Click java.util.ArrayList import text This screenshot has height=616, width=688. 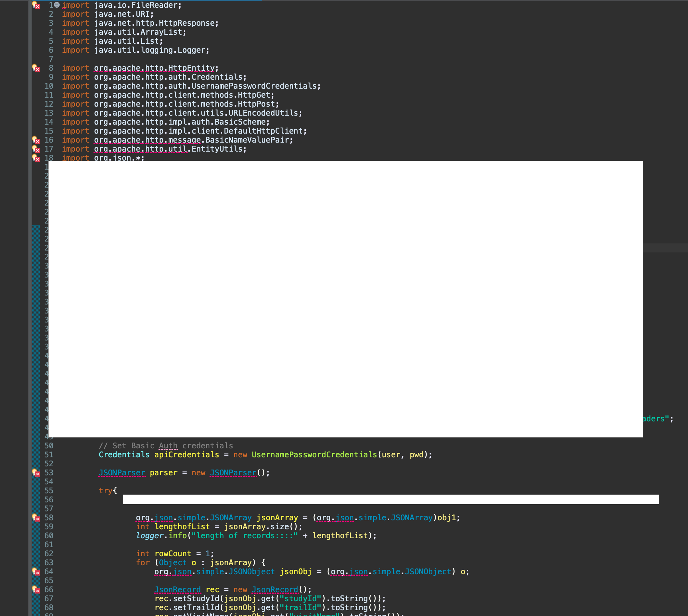tap(140, 32)
